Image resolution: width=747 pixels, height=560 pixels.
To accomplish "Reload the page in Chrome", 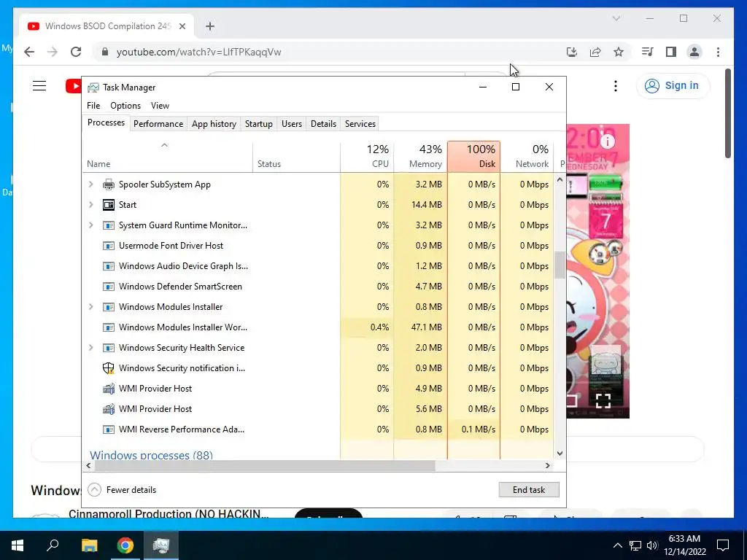I will (x=76, y=52).
